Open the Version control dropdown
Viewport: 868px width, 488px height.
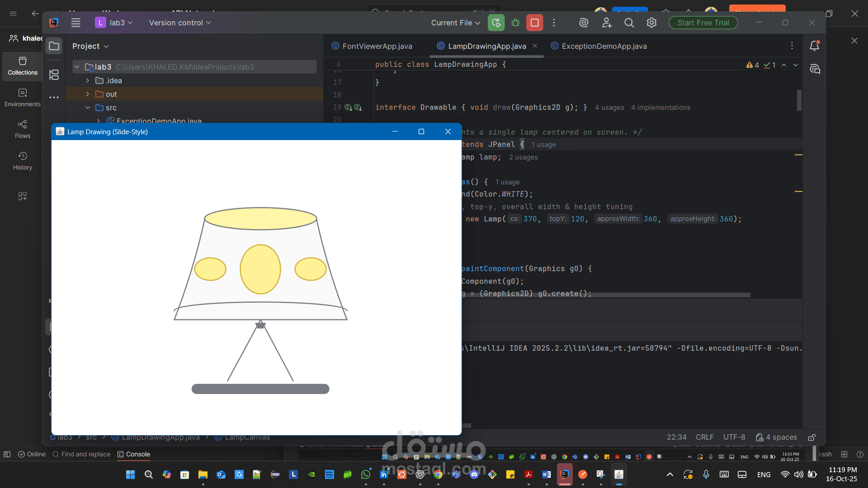[180, 23]
